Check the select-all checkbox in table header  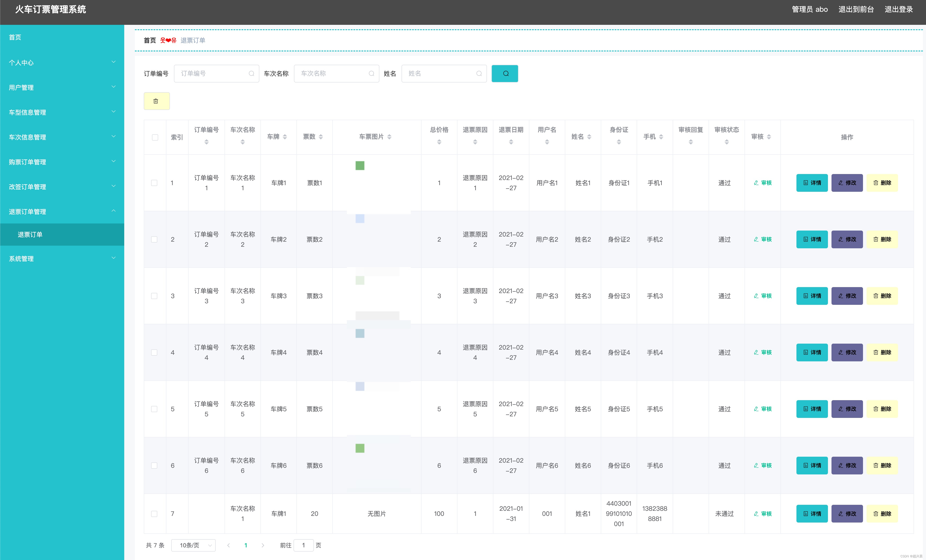point(155,137)
